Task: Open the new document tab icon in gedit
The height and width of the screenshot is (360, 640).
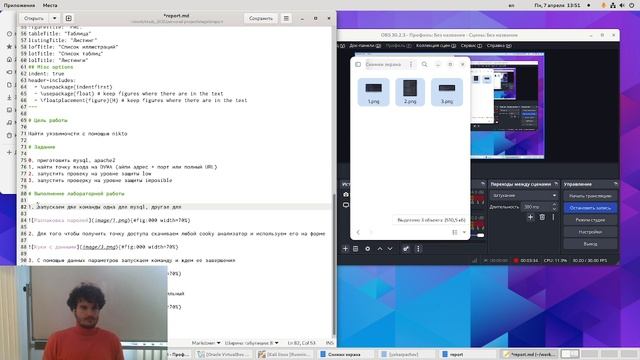Action: point(69,18)
